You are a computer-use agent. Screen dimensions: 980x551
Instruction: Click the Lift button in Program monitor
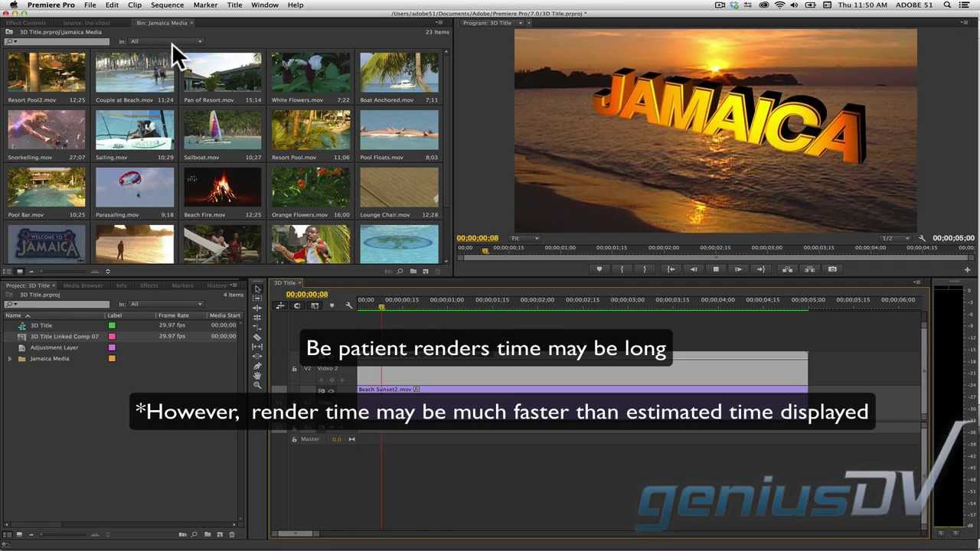pos(787,269)
